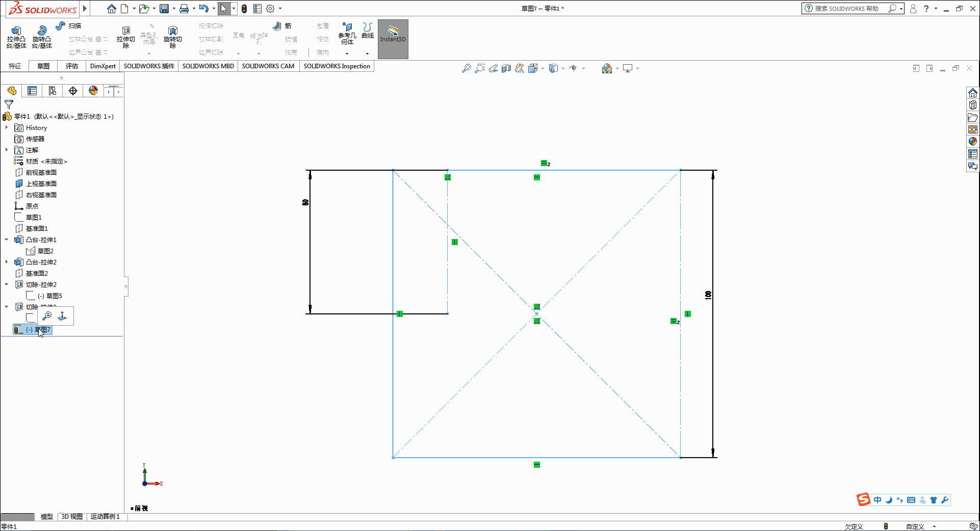Expand the History folder
This screenshot has width=980, height=531.
(7, 127)
